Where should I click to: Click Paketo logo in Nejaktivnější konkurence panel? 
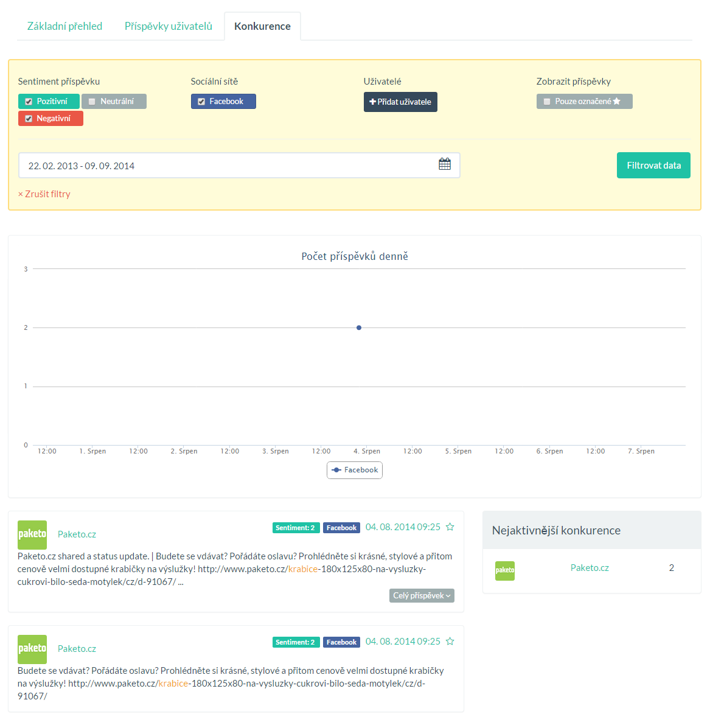coord(505,570)
